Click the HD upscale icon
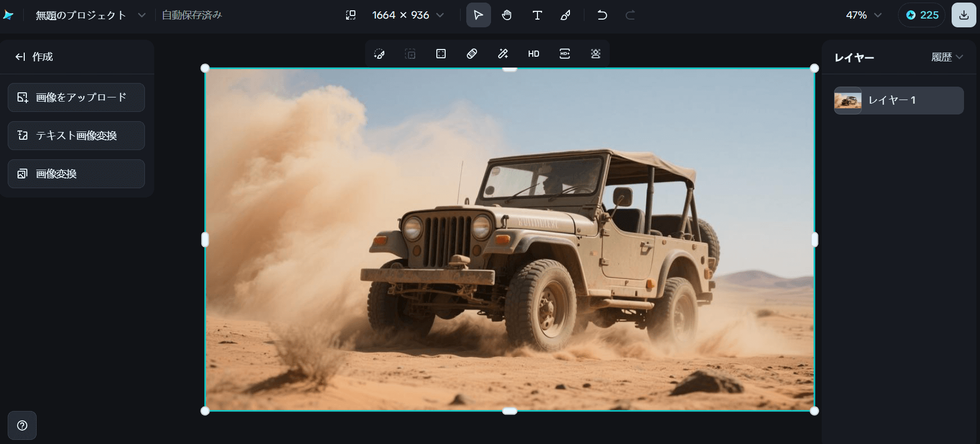Viewport: 980px width, 444px height. [534, 54]
